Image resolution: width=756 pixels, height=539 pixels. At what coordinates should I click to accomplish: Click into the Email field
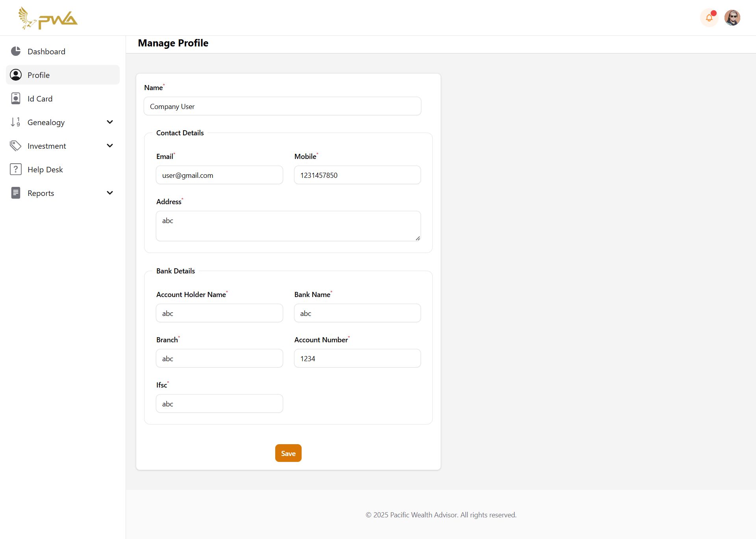tap(219, 175)
